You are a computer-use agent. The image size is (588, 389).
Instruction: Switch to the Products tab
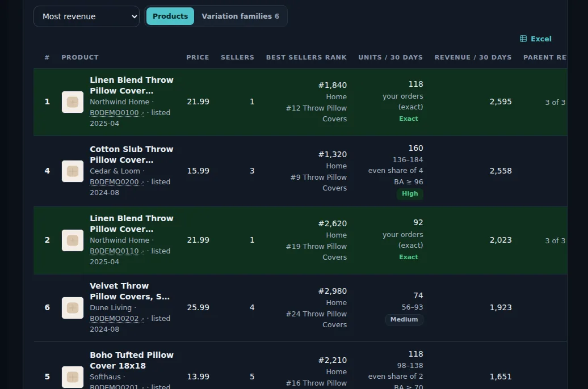coord(170,16)
